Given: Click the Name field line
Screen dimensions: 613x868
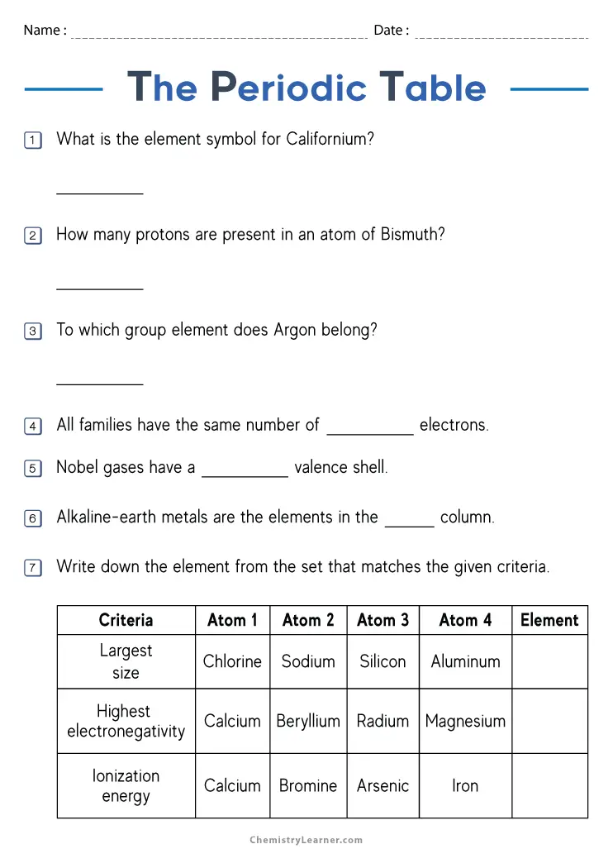Looking at the screenshot, I should pyautogui.click(x=219, y=33).
